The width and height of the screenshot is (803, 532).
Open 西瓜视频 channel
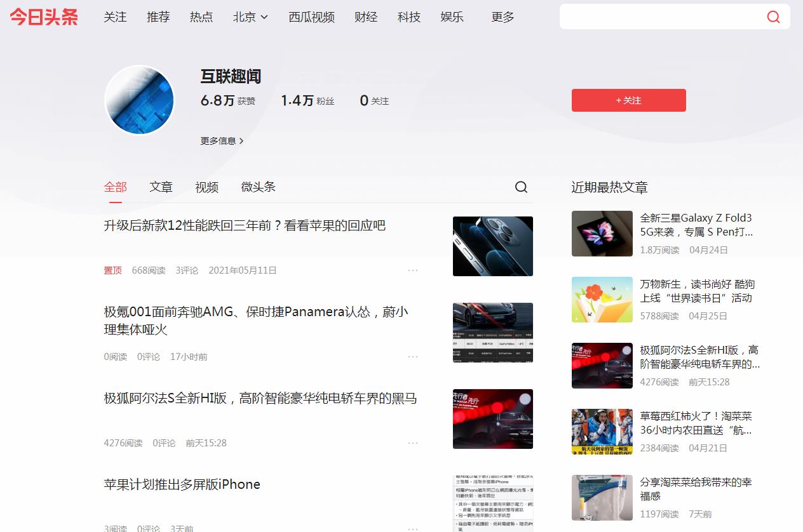tap(311, 17)
